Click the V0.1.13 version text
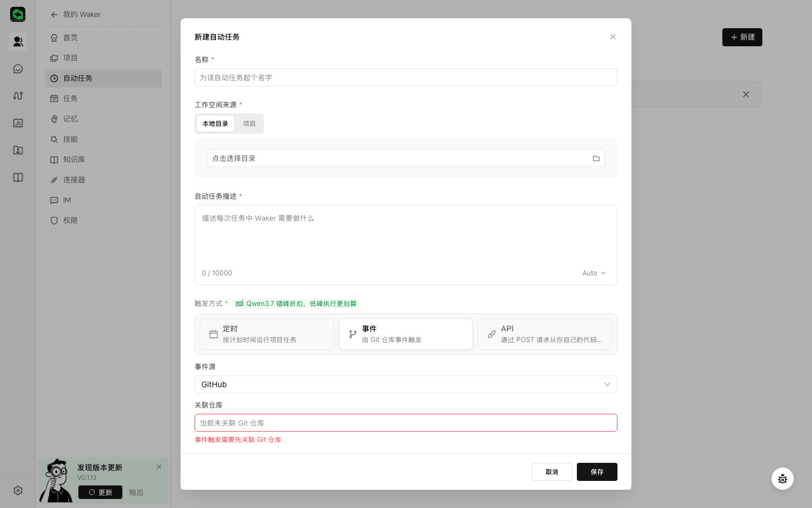Image resolution: width=812 pixels, height=508 pixels. [x=87, y=478]
